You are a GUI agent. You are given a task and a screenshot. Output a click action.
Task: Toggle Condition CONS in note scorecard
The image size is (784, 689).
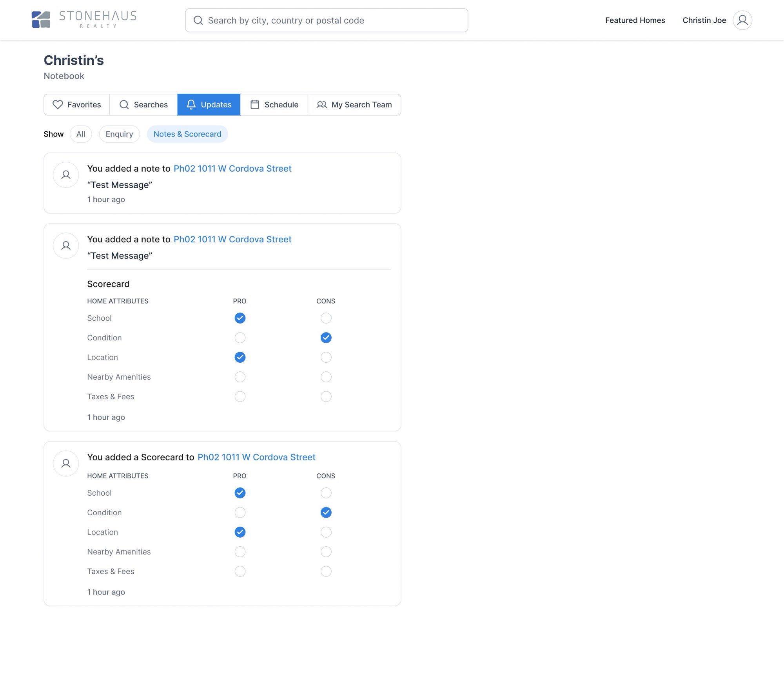point(326,338)
